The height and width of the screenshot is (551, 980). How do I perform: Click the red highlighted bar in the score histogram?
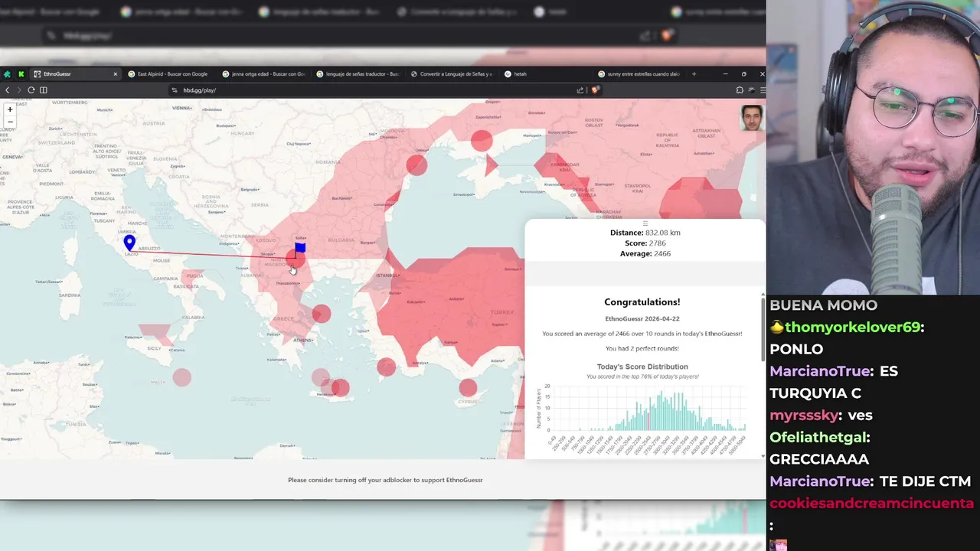(x=649, y=421)
